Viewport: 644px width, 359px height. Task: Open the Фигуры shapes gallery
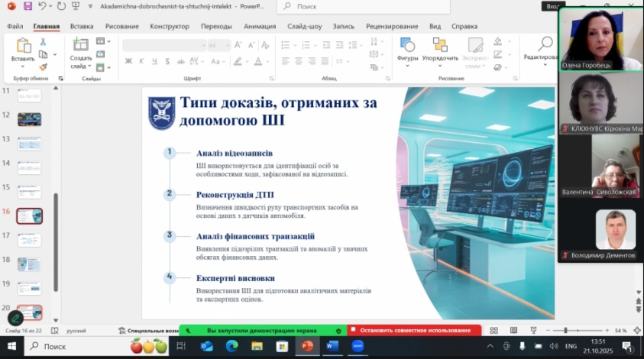click(x=407, y=48)
